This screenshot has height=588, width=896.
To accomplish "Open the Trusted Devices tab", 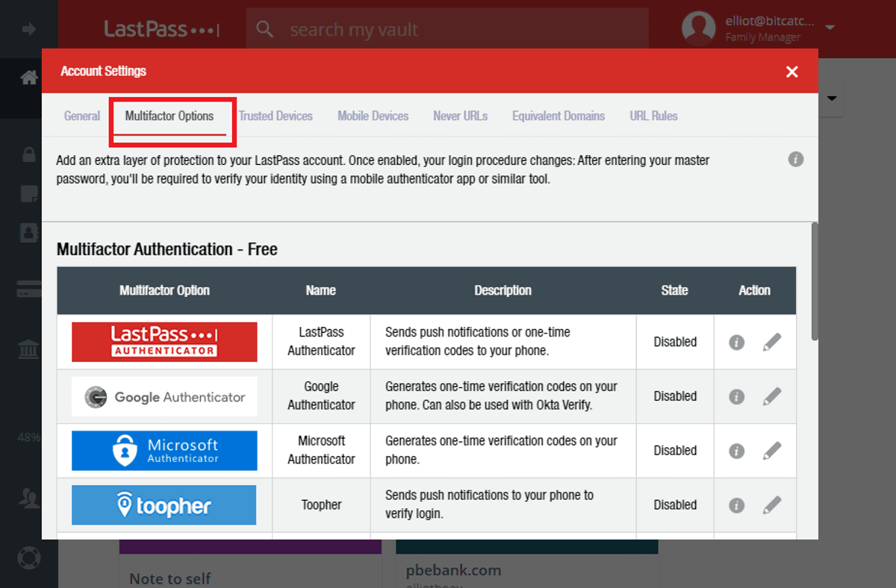I will (276, 116).
